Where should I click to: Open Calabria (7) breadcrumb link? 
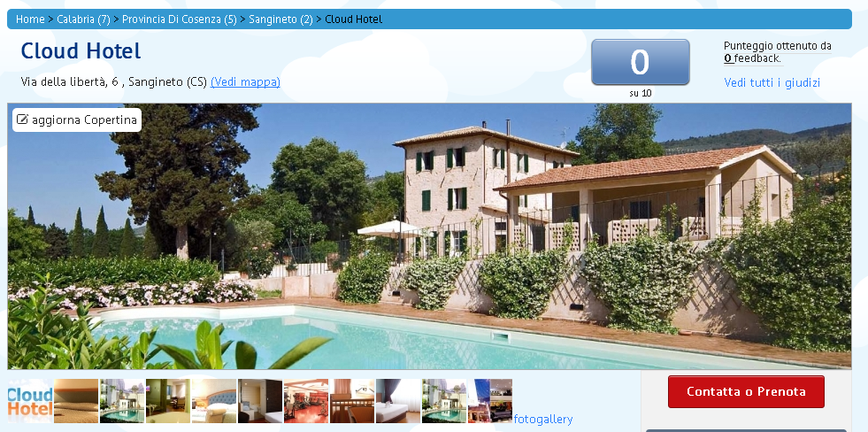(83, 19)
